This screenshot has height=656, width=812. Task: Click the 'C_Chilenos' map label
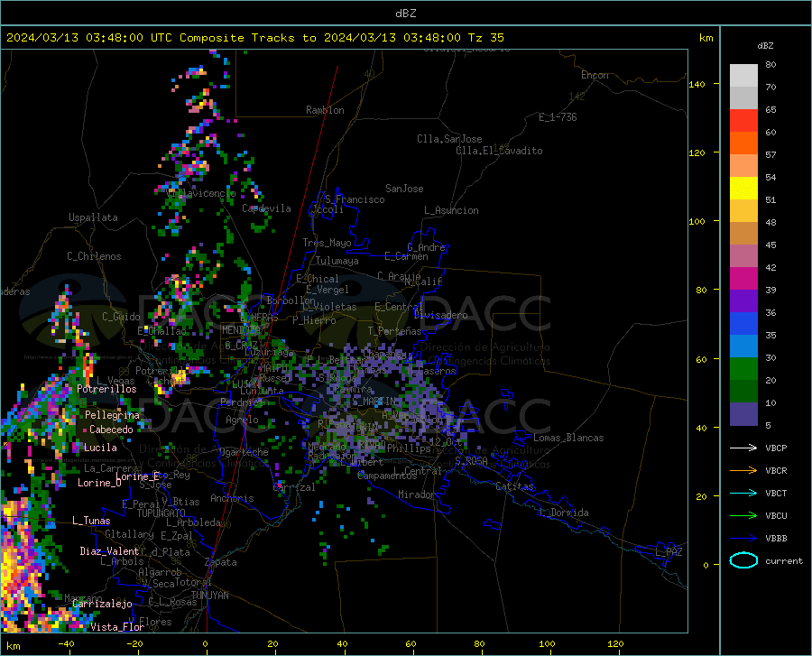tap(94, 256)
